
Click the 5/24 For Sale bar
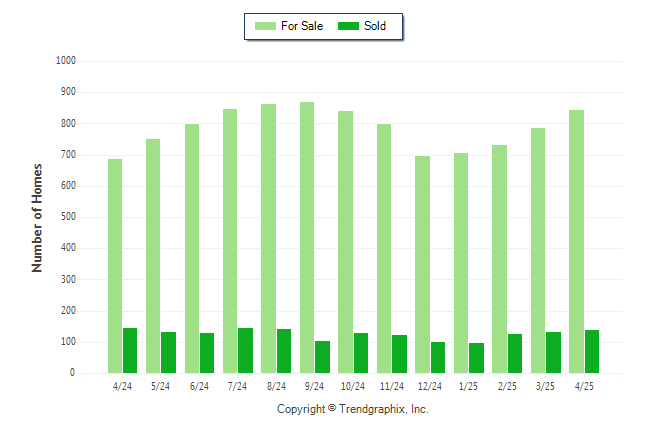coord(153,256)
